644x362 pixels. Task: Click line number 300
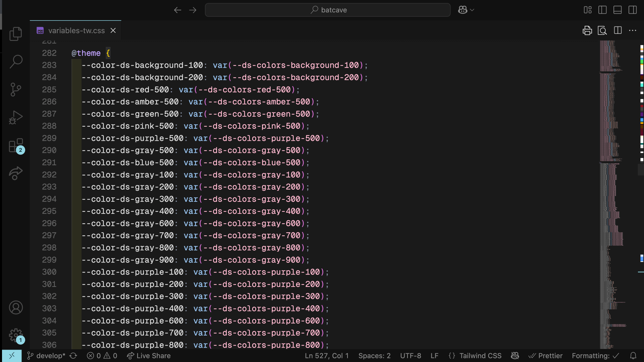(x=49, y=272)
